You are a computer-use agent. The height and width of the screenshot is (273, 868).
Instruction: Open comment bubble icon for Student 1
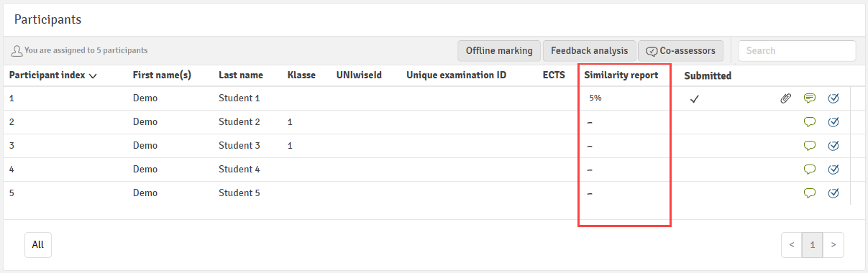(810, 98)
